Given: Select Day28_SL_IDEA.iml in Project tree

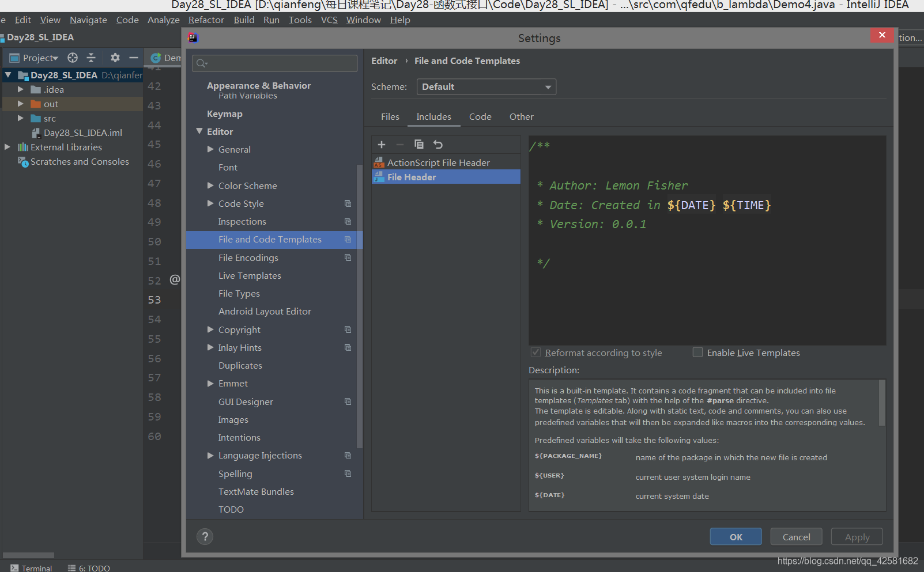Looking at the screenshot, I should tap(83, 132).
